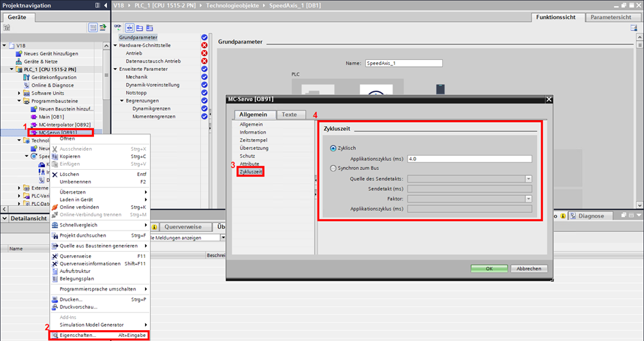Screen dimensions: 644x341
Task: Switch to the Texte tab
Action: 290,115
